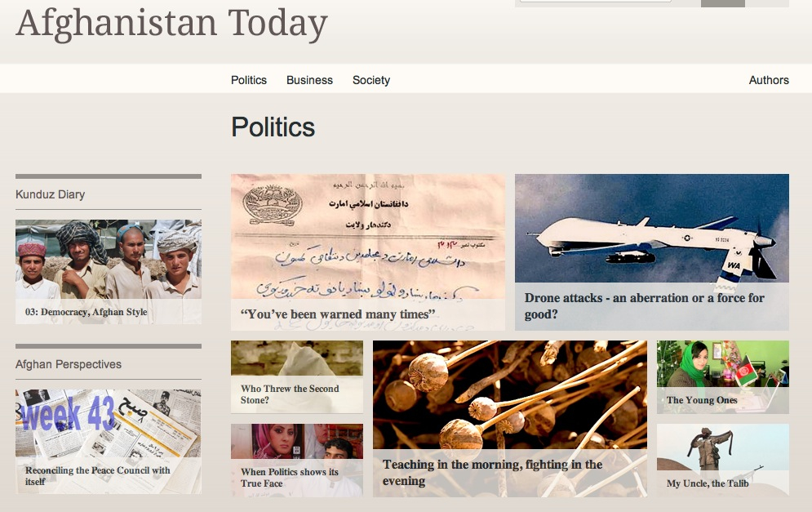
Task: Click the Afghanistan Today site title
Action: coord(171,24)
